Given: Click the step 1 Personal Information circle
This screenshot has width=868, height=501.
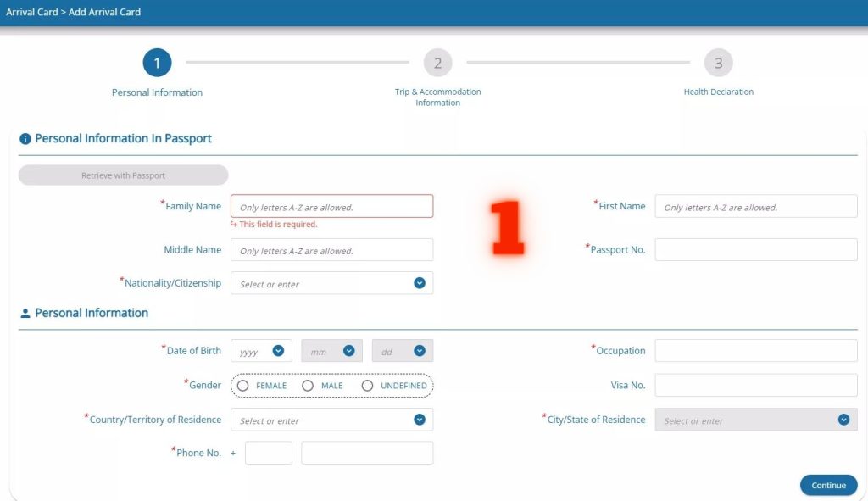Looking at the screenshot, I should pyautogui.click(x=157, y=63).
